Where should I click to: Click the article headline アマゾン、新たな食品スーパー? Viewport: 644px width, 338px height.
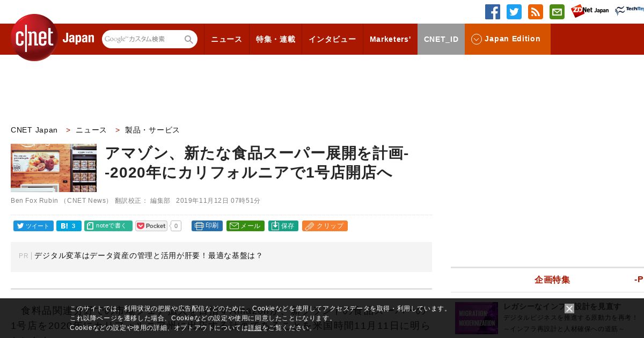coord(257,163)
